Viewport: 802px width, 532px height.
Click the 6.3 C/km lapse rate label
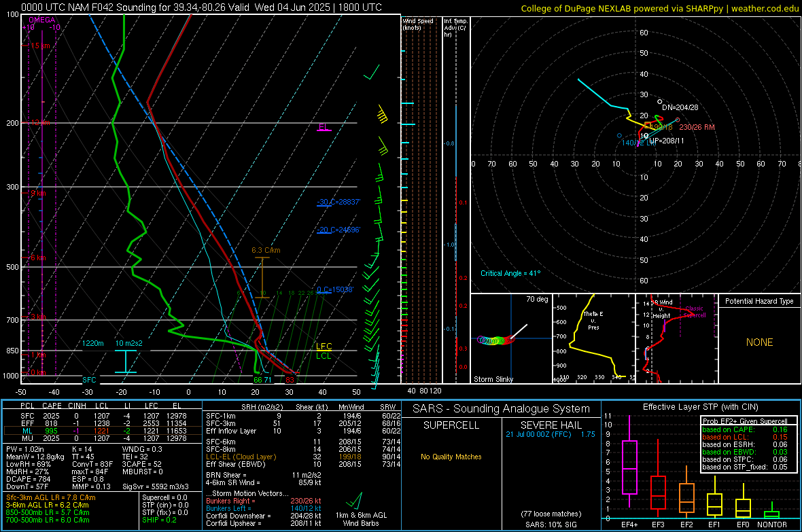[x=266, y=250]
